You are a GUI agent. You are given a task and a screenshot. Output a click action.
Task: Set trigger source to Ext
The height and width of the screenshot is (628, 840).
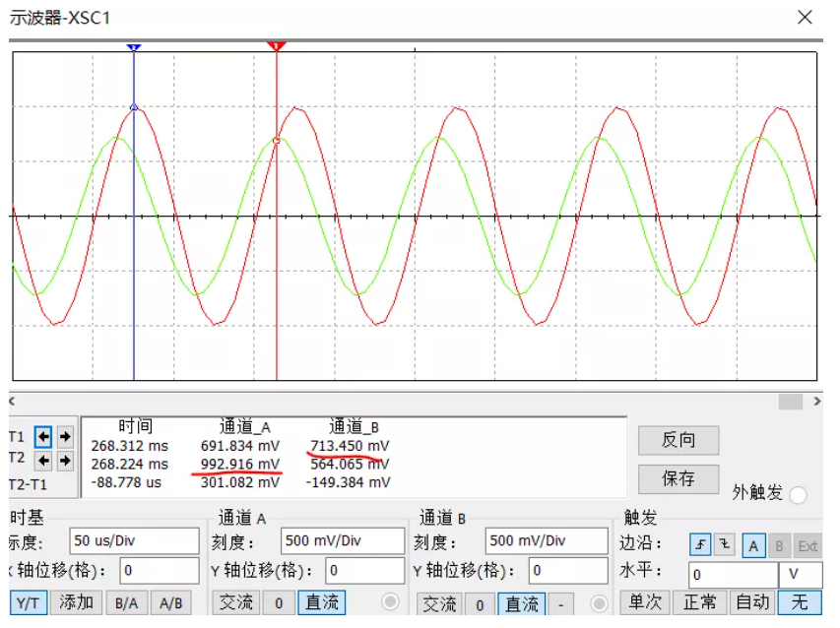(808, 546)
